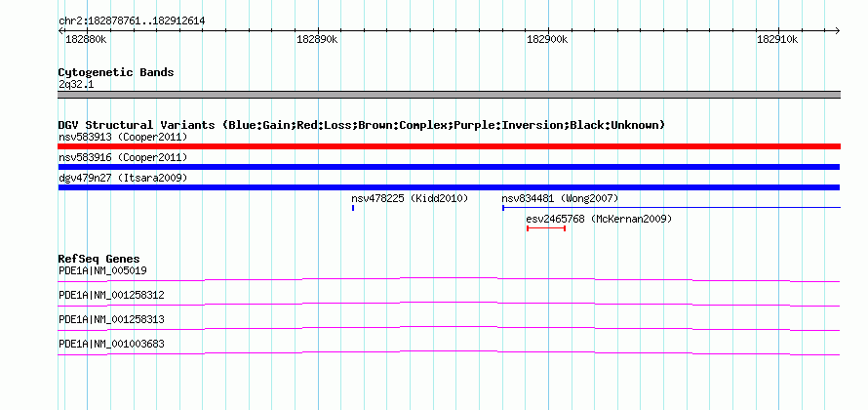Click the magenta PDE1A|NM_005019 gene line

click(449, 279)
